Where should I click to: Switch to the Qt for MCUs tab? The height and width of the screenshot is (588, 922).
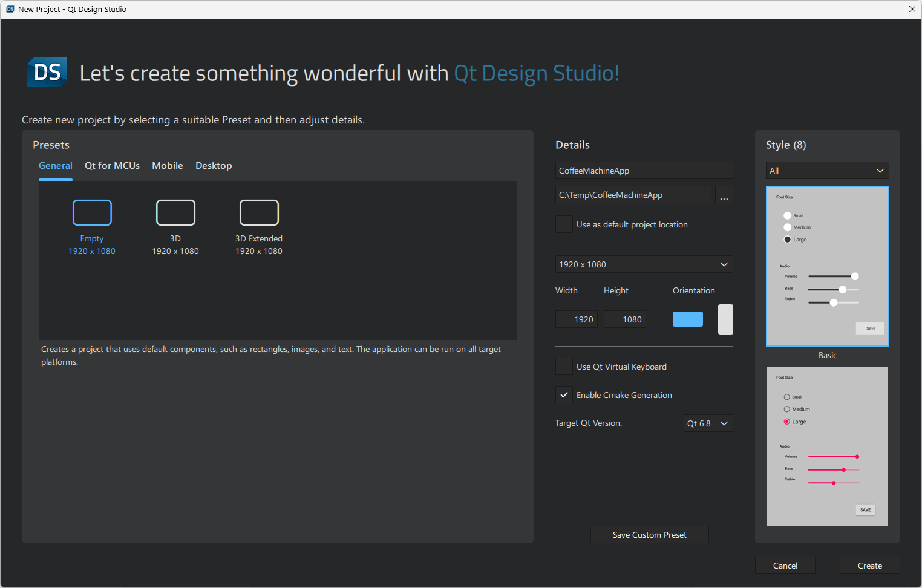click(112, 165)
